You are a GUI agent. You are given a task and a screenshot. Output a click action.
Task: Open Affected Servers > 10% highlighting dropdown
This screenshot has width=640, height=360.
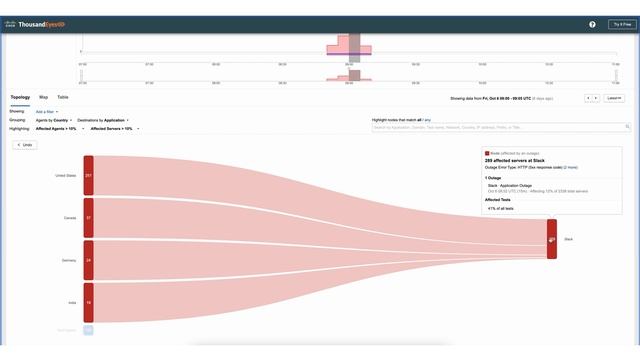[115, 129]
